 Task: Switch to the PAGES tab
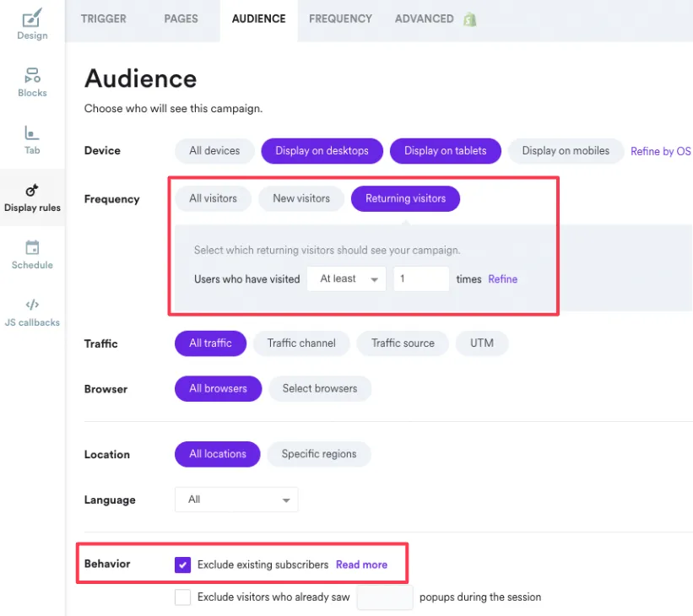[181, 19]
